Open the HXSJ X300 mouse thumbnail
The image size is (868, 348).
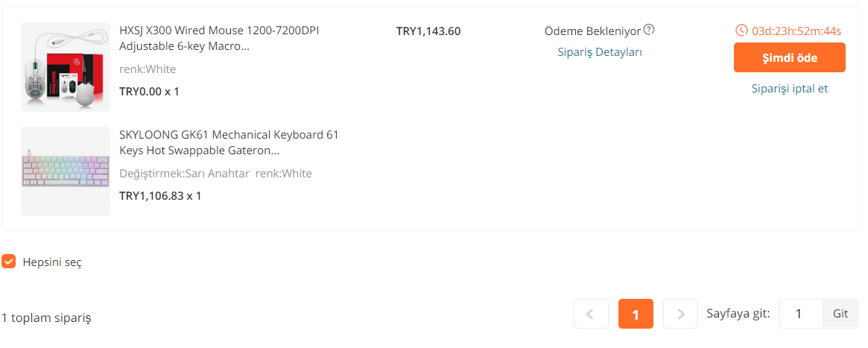(x=66, y=67)
